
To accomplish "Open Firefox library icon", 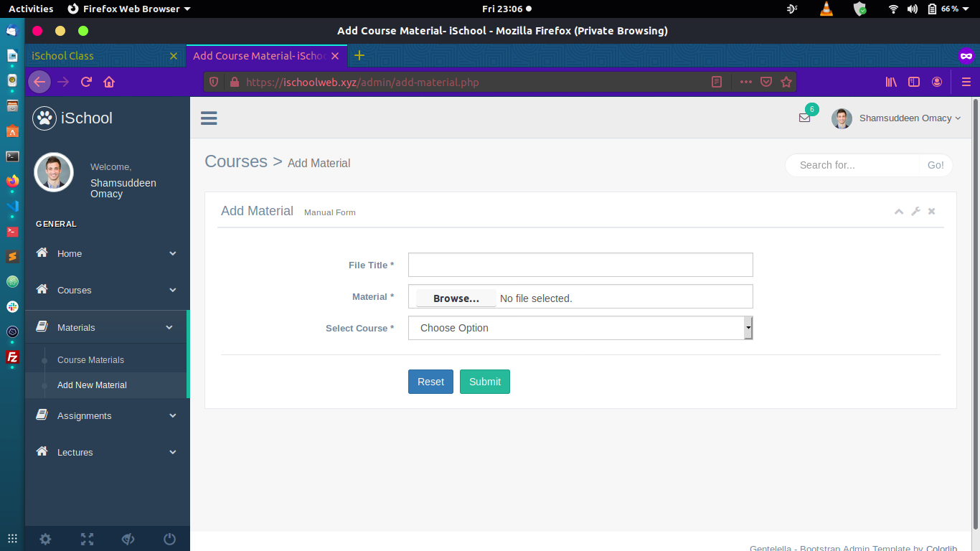I will point(891,82).
